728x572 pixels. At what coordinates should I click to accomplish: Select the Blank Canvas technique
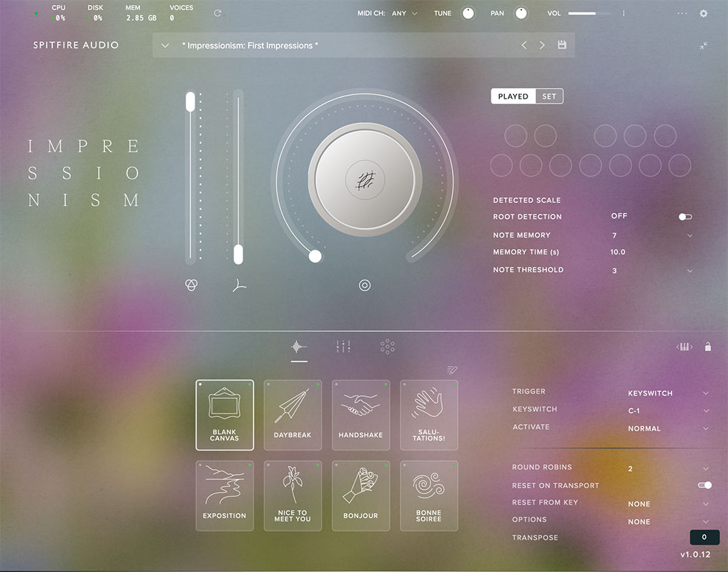click(225, 415)
